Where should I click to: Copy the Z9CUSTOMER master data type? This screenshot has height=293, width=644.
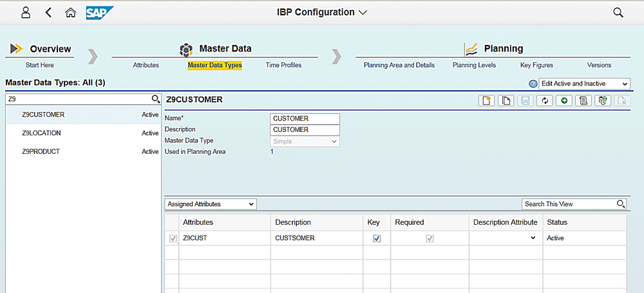point(506,100)
